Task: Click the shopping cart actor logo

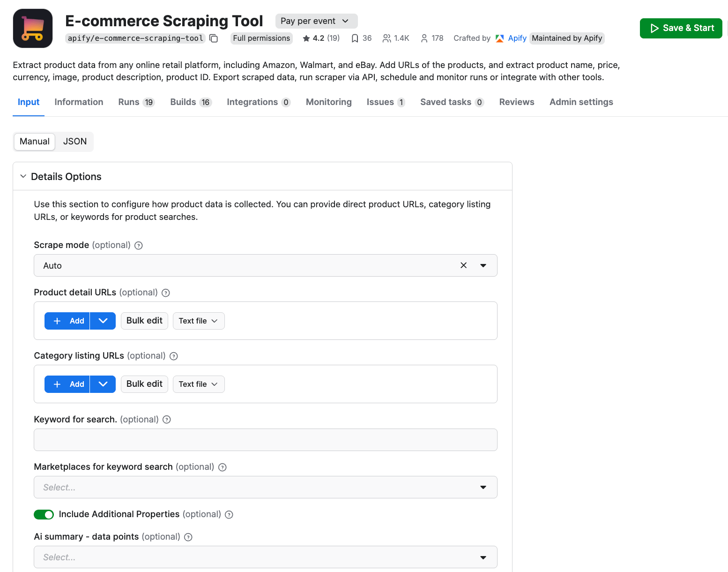Action: pos(32,28)
